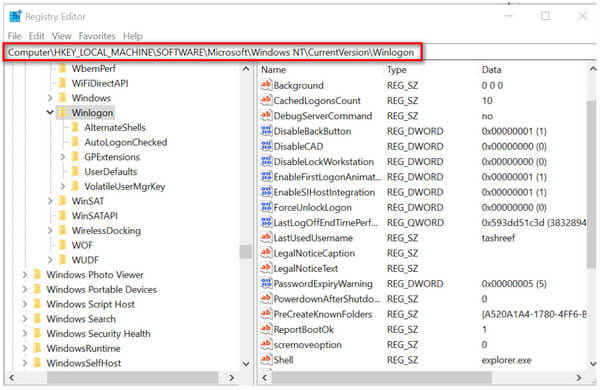The image size is (600, 390).
Task: Expand the WirelessDocking key
Action: tap(50, 230)
